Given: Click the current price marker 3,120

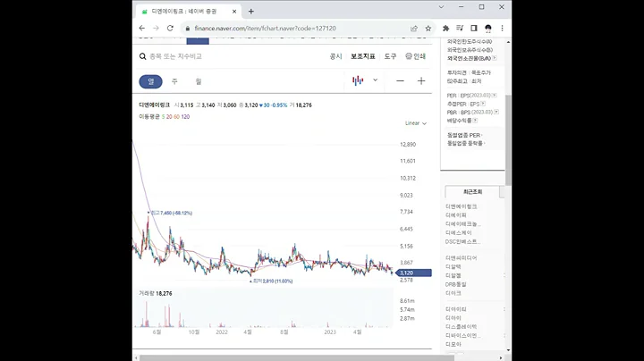Looking at the screenshot, I should pos(414,273).
